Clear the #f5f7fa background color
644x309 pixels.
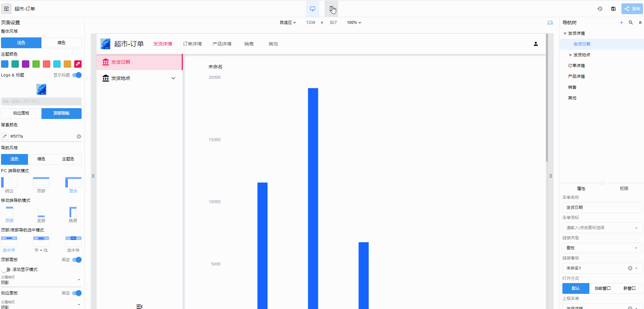click(x=79, y=136)
